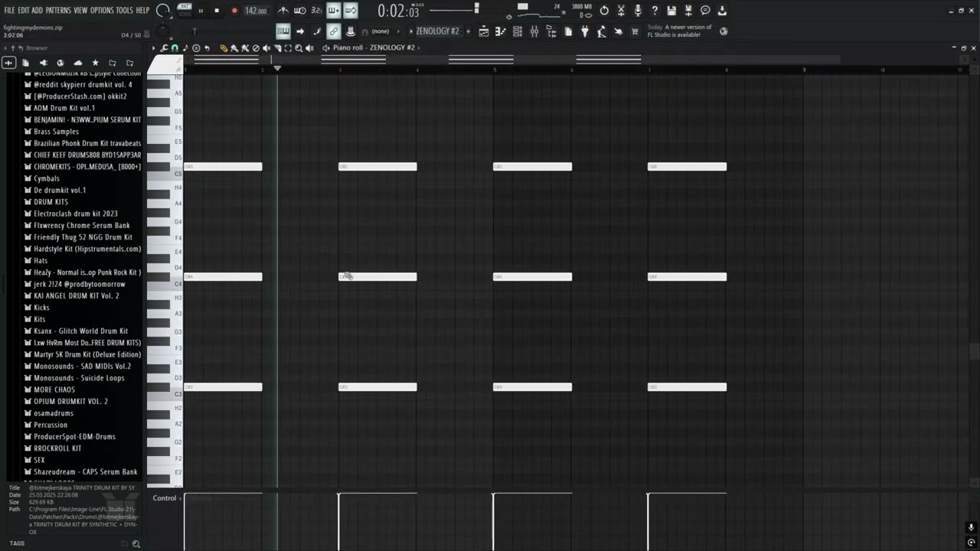Toggle the 3-2-1 recording countdown
Viewport: 980px width, 551px height.
[x=317, y=11]
